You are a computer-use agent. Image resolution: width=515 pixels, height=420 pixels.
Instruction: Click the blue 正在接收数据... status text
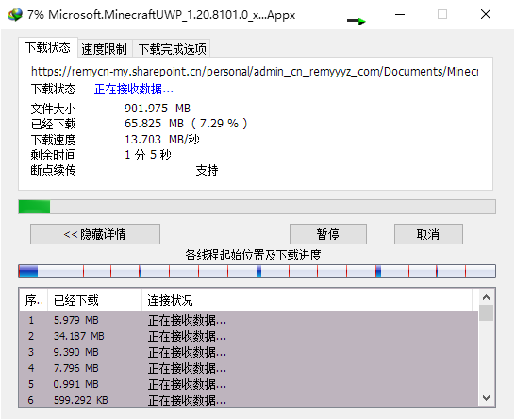(134, 89)
